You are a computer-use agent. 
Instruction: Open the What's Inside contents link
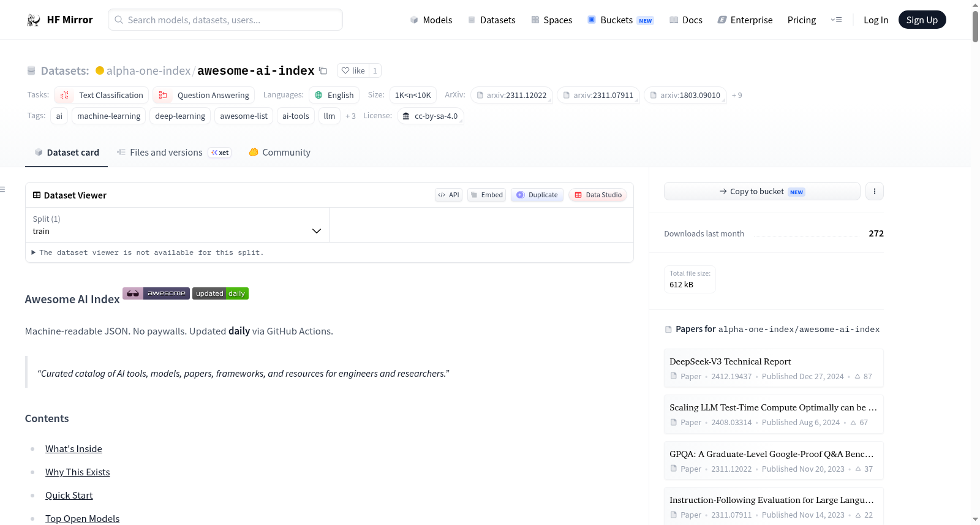click(x=73, y=449)
